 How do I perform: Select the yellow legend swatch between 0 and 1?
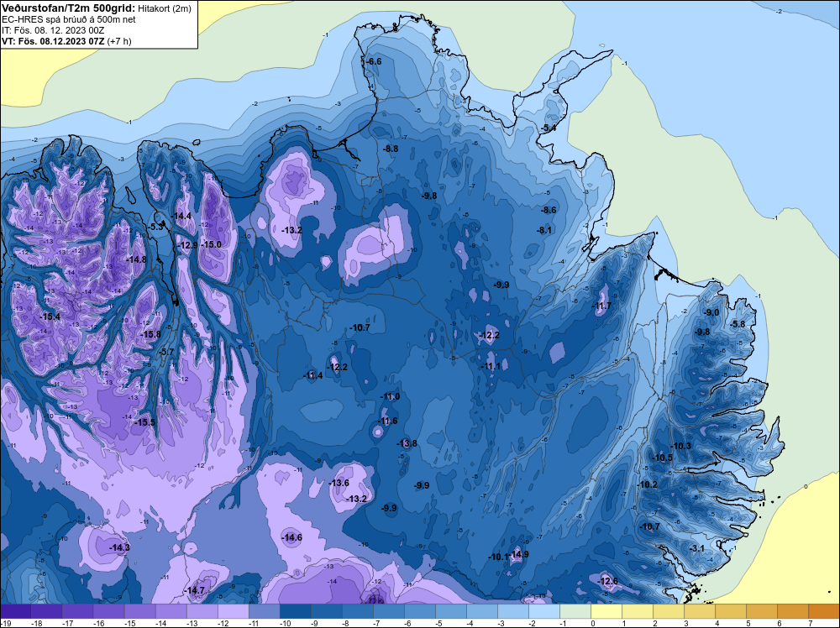(606, 611)
